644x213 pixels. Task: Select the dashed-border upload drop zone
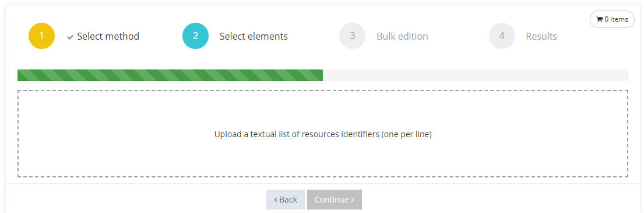pyautogui.click(x=323, y=134)
